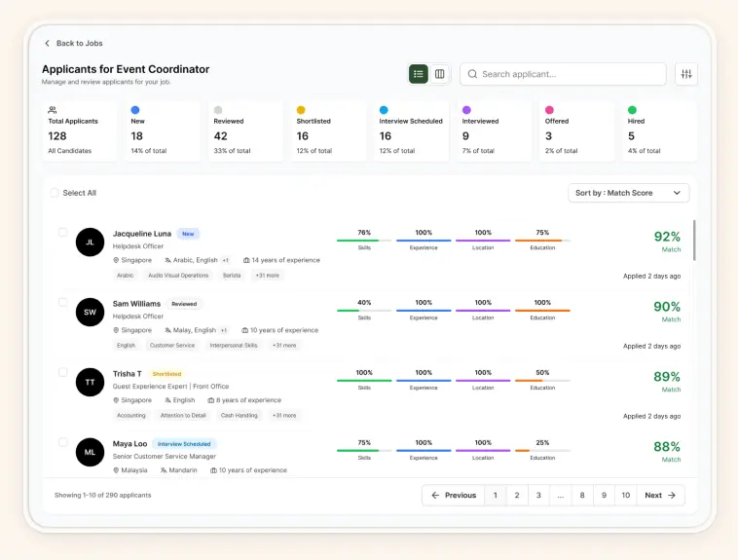Click the Next page button
Viewport: 738px width, 560px height.
point(660,495)
